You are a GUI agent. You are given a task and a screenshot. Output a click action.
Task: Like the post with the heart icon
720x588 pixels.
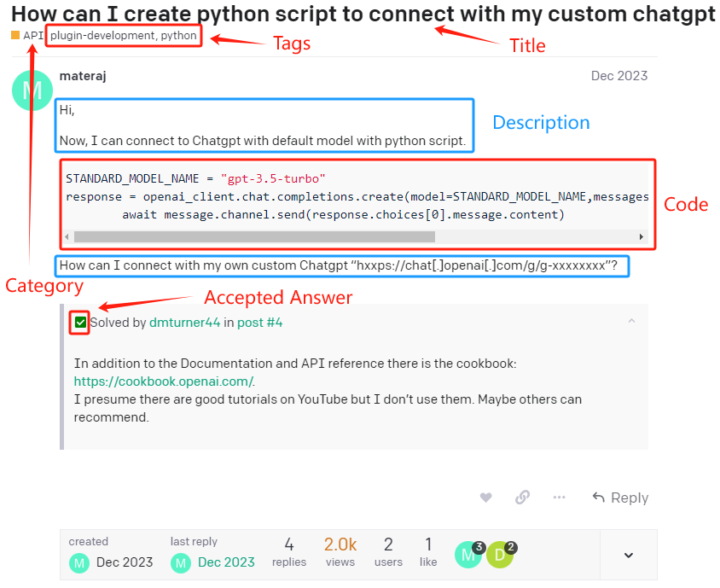pos(485,498)
